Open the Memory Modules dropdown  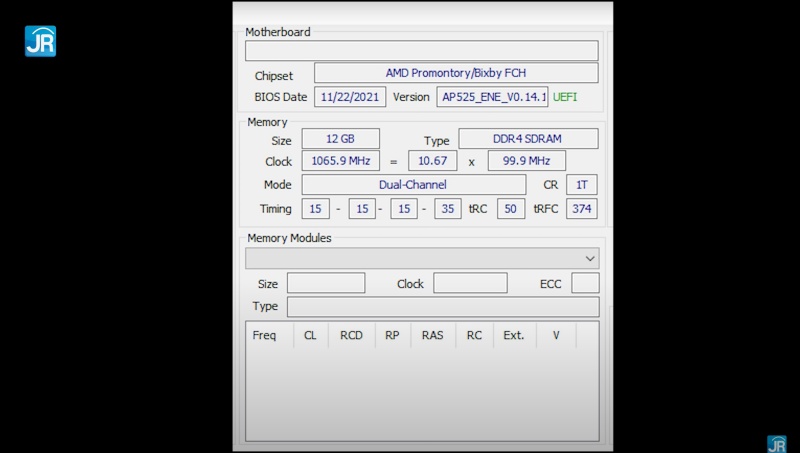coord(589,258)
